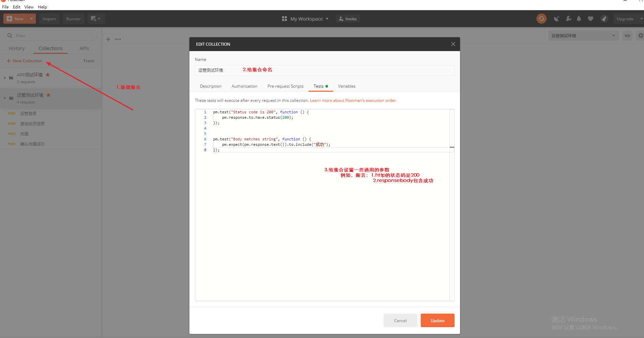Viewport: 644px width, 338px height.
Task: Open the sync status icon
Action: tap(541, 19)
